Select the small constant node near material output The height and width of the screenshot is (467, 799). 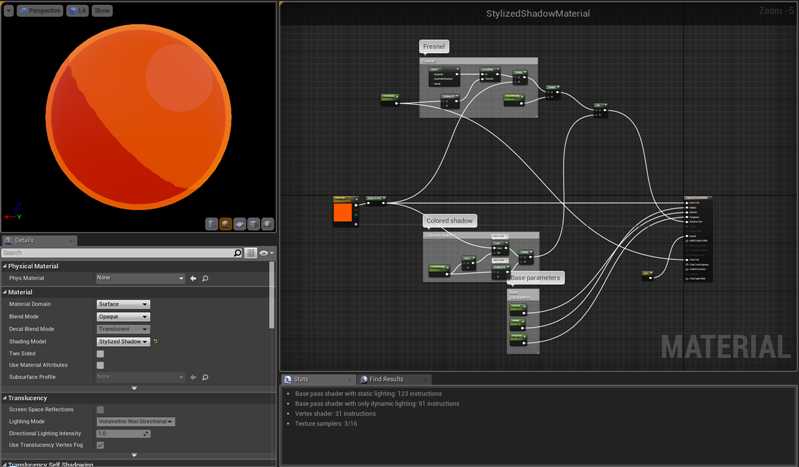click(x=648, y=275)
